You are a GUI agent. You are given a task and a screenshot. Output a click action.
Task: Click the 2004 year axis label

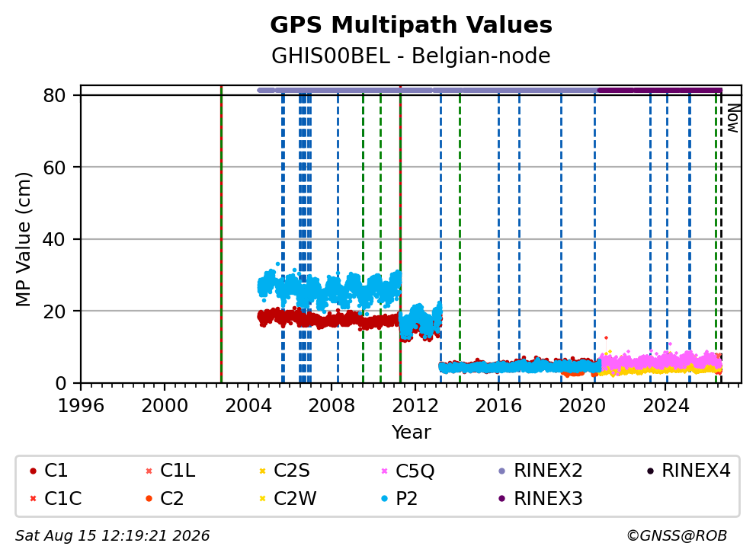coord(248,406)
